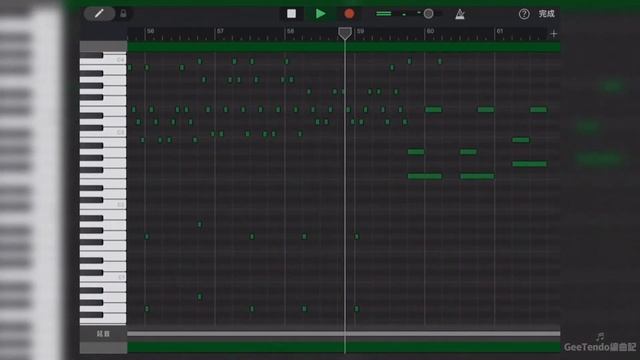Tap the C1 piano key
The image size is (640, 360).
click(x=114, y=277)
